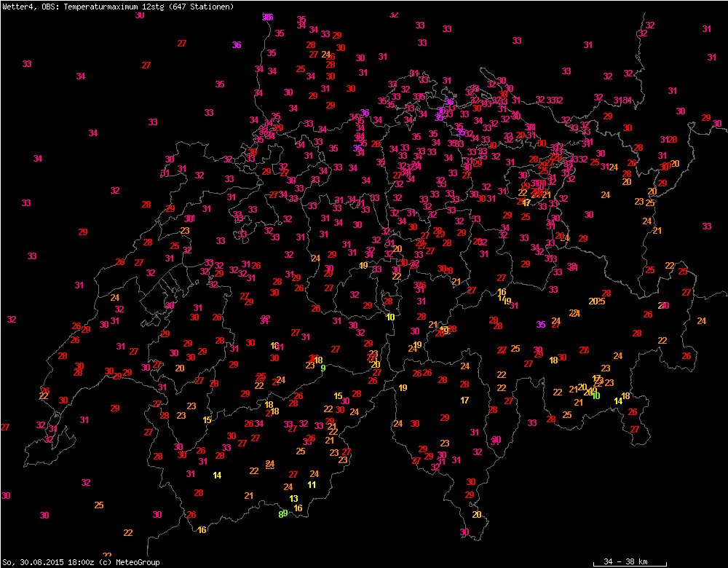The image size is (728, 568).
Task: Click the (647 Stationen) station count
Action: [x=202, y=7]
